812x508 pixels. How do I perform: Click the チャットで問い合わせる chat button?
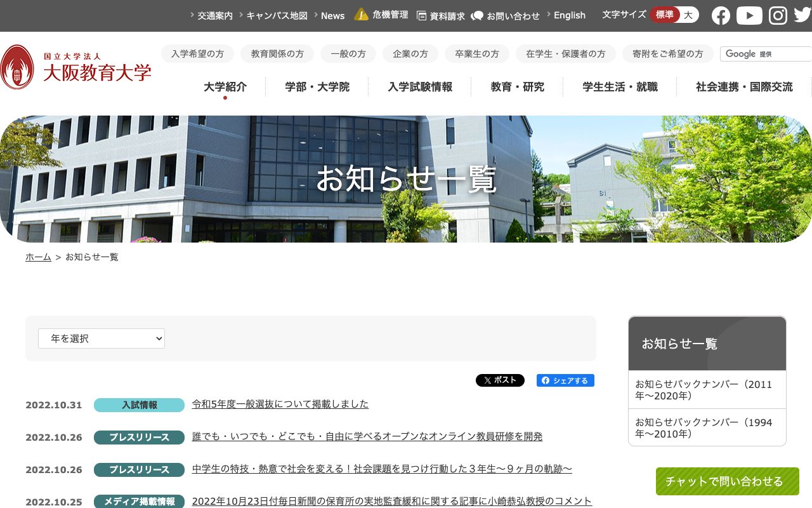[x=727, y=481]
